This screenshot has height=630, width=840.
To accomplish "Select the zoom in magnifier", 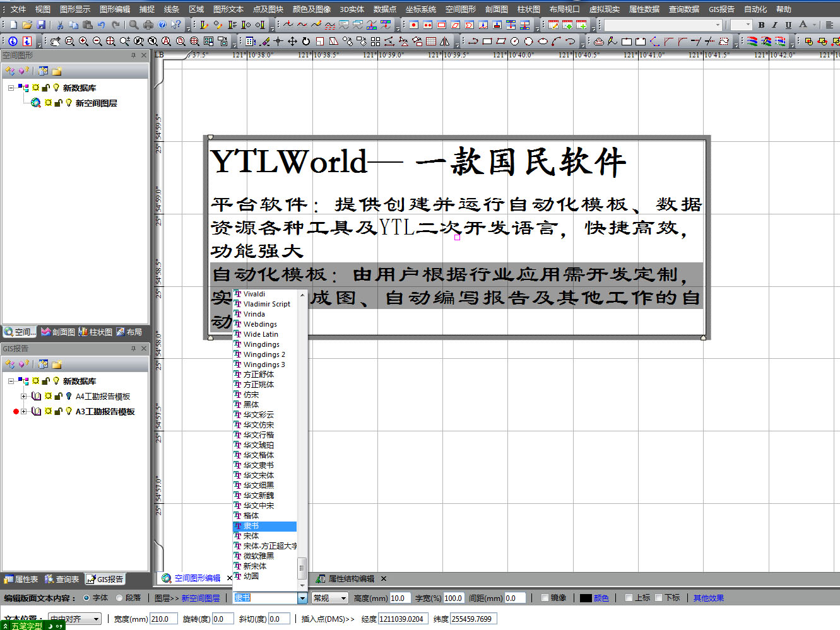I will (x=83, y=41).
